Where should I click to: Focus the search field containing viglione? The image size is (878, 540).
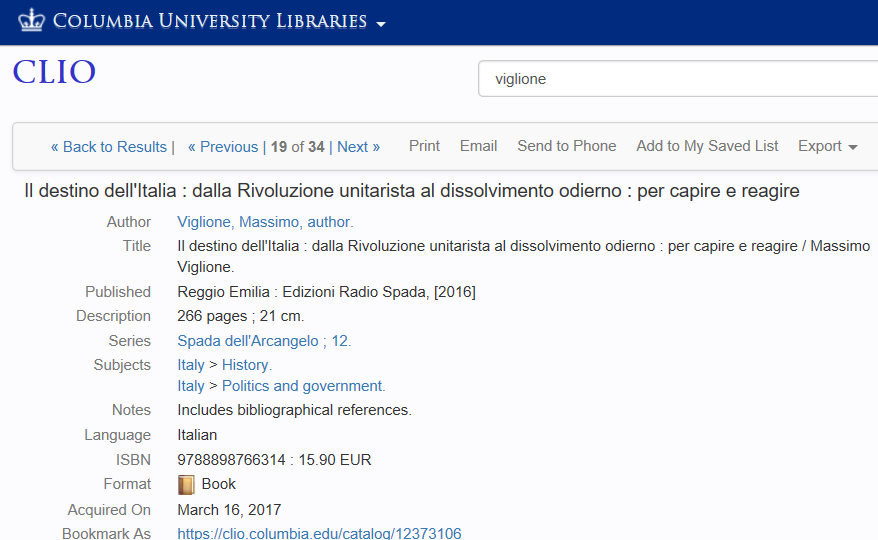point(678,79)
